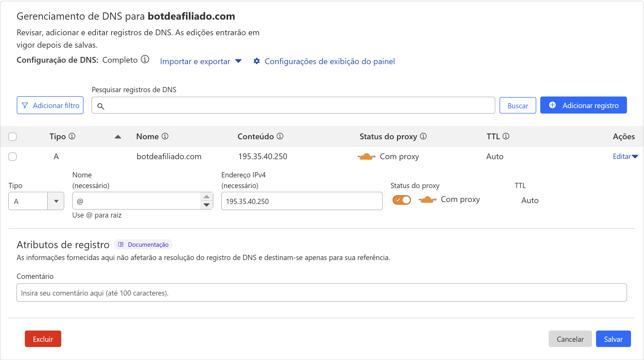The image size is (644, 360).
Task: Click the TTL column header
Action: 493,136
